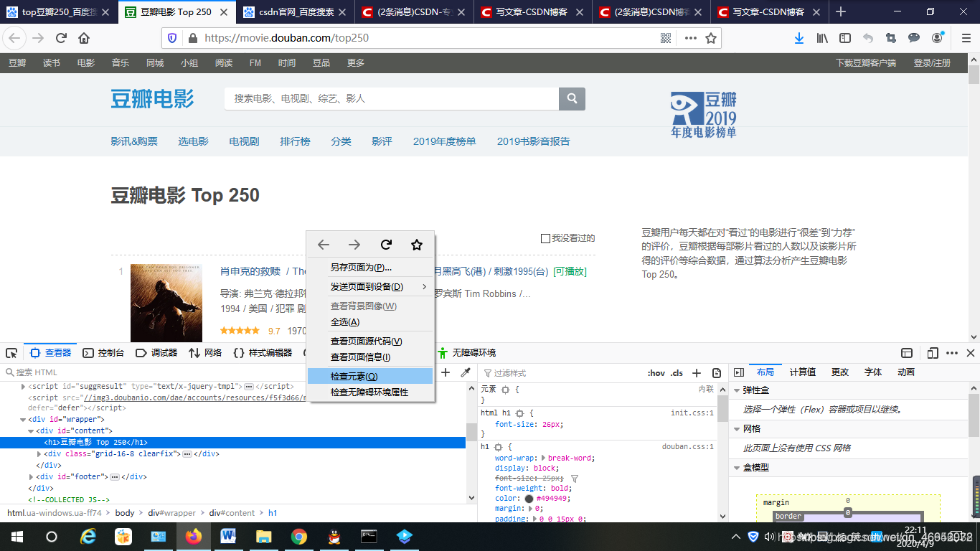
Task: Click the Shawshank Redemption poster thumbnail
Action: 166,303
